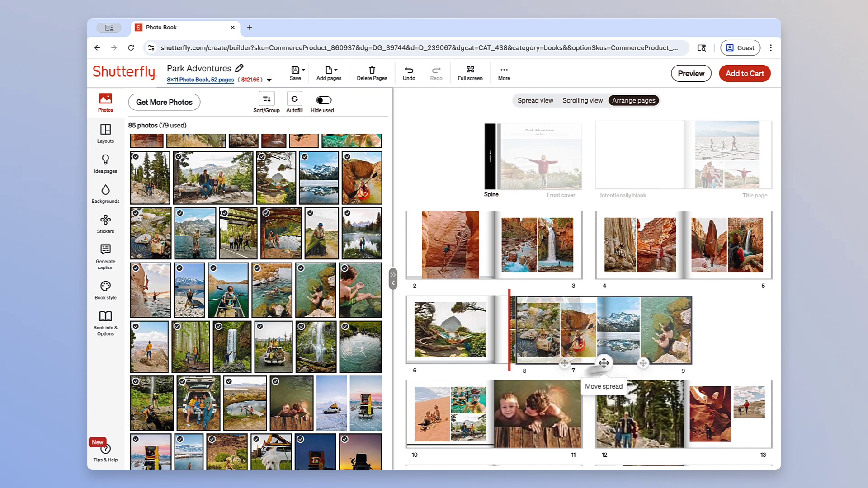Click the pencil icon to rename Park Adventures

(x=240, y=68)
